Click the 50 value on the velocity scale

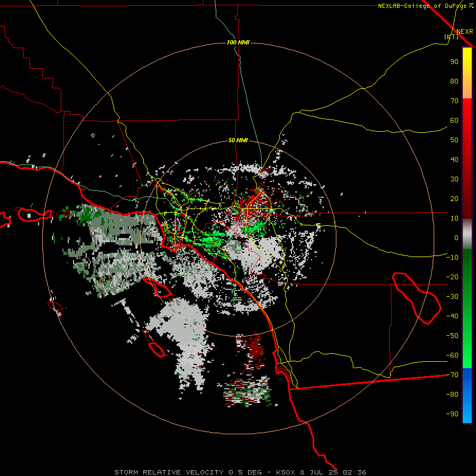click(454, 140)
